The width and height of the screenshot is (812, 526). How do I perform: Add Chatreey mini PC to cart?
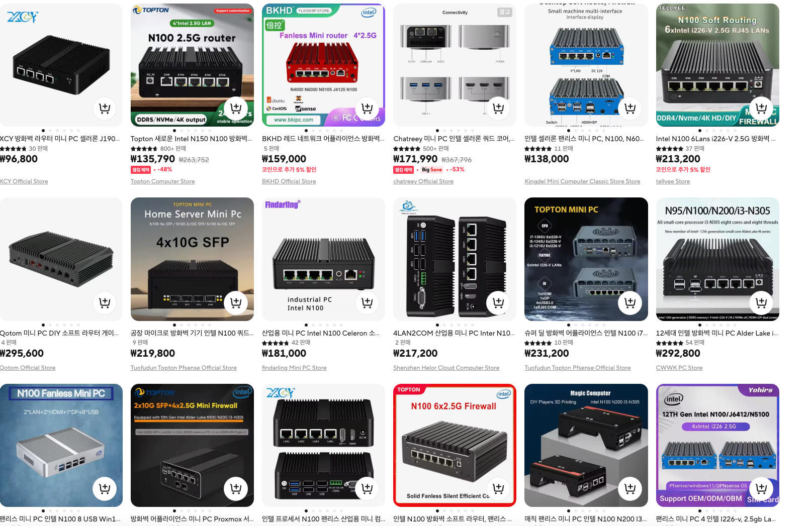coord(498,108)
